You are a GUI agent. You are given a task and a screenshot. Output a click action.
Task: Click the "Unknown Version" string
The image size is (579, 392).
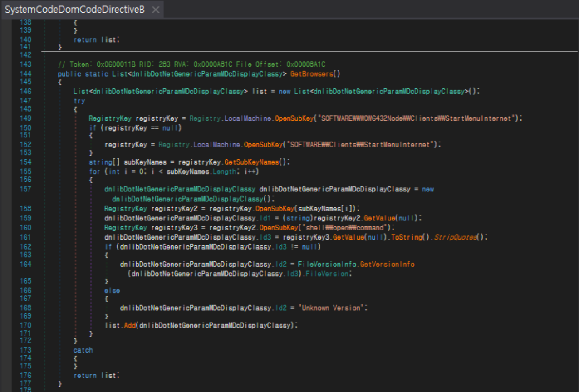332,308
